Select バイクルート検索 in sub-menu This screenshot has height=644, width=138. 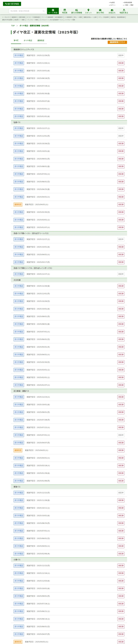click(70, 20)
